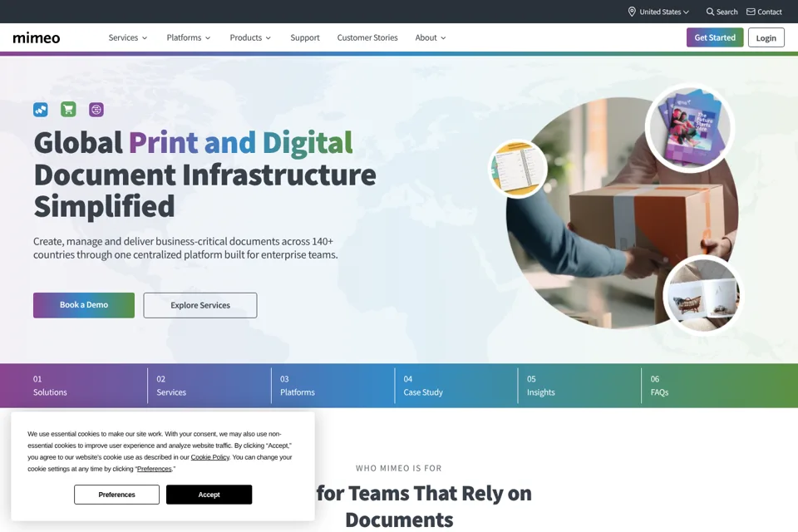Click the search magnifier icon
The image size is (798, 532).
[x=710, y=12]
